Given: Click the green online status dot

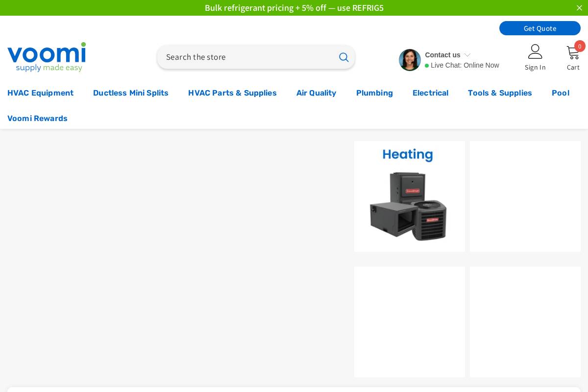Looking at the screenshot, I should tap(427, 66).
